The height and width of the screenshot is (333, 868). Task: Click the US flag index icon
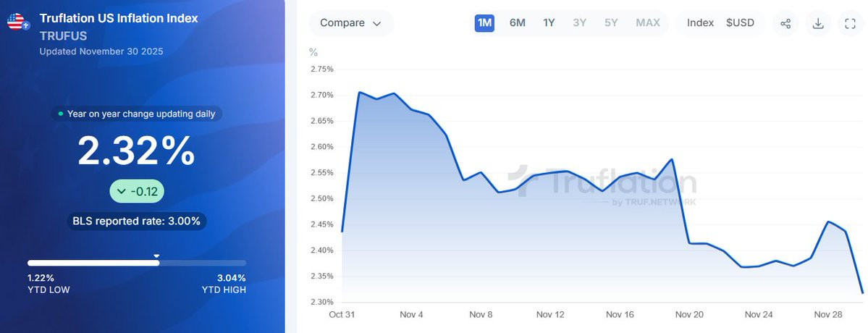point(17,22)
